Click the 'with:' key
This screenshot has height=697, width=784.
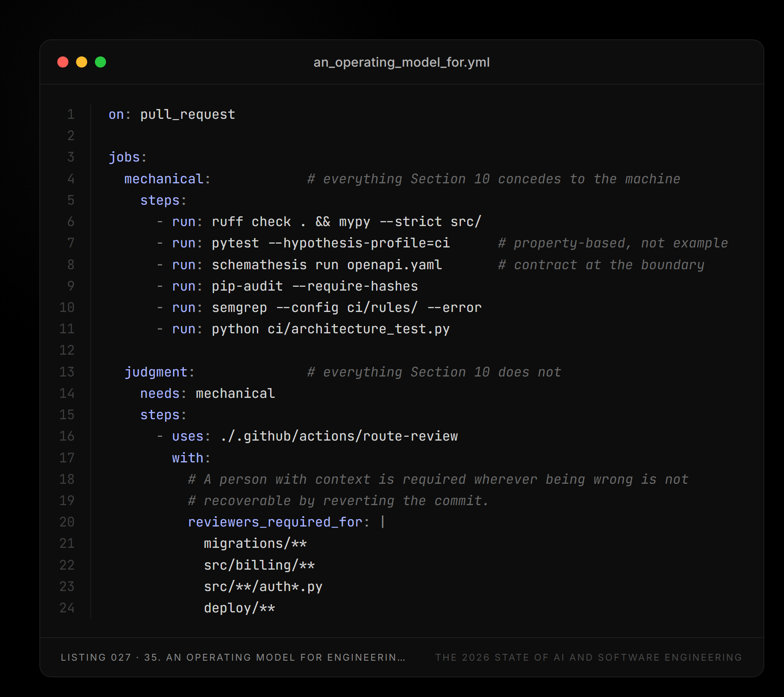click(x=192, y=458)
